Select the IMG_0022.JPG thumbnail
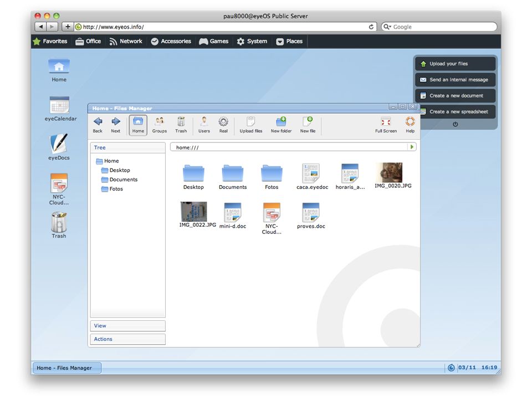Screen dimensions: 532x399 197,214
